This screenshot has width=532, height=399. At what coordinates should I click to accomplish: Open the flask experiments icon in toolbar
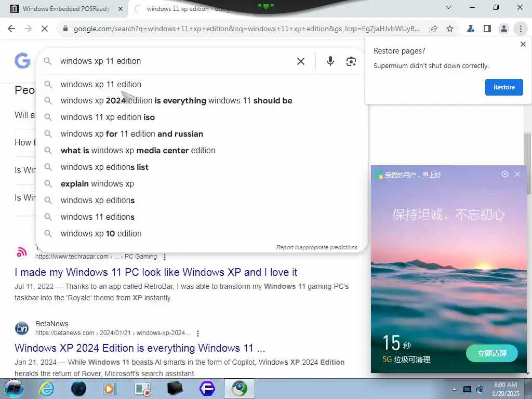click(x=470, y=29)
